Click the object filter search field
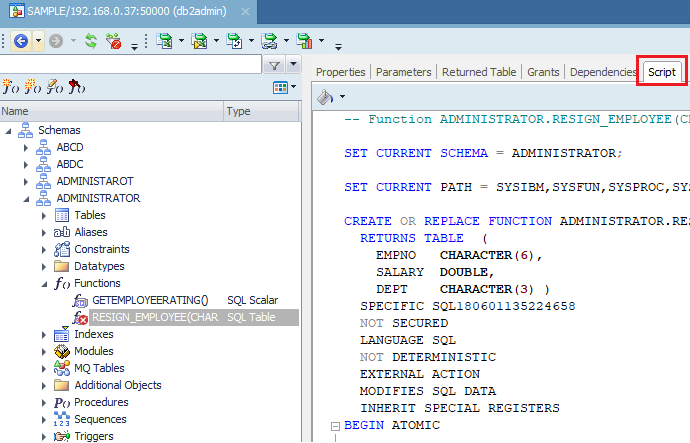 (130, 65)
